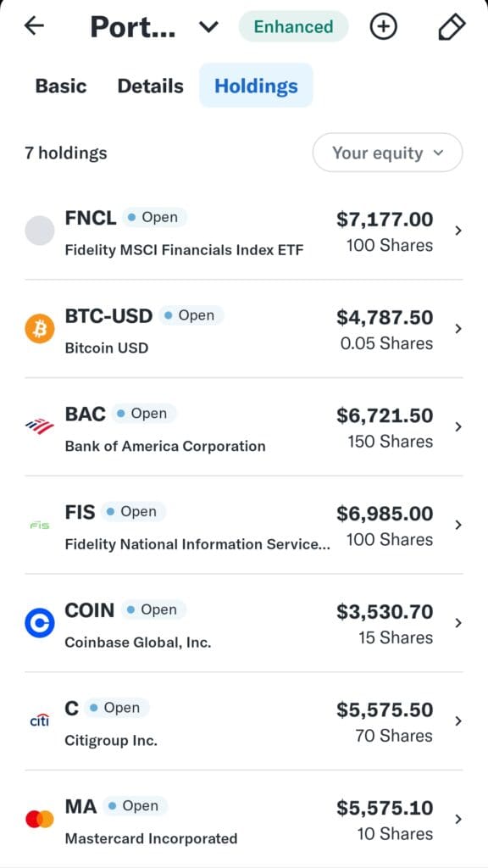Open the Details tab
This screenshot has width=488, height=868.
149,86
